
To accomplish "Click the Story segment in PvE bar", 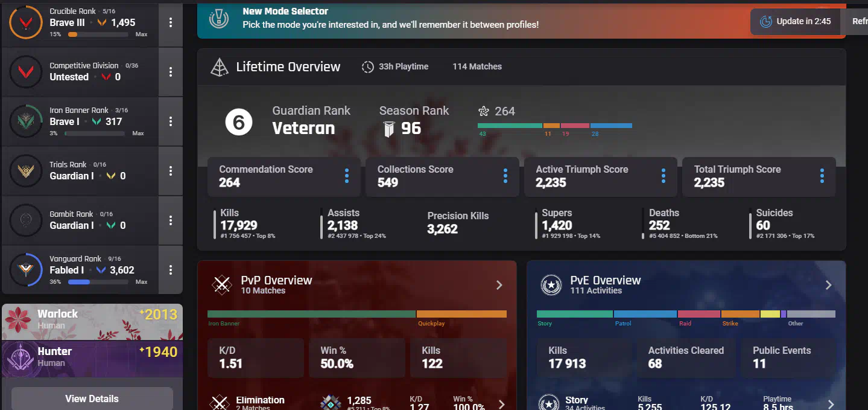I will click(575, 314).
